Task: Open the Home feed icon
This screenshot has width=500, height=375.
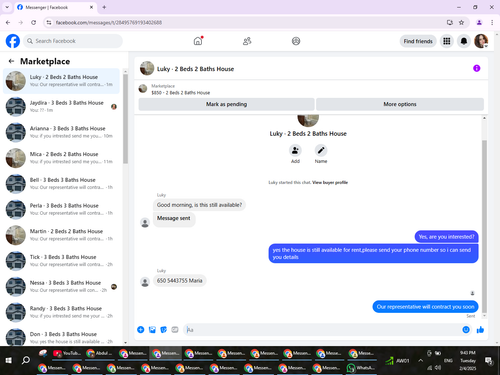Action: 198,41
